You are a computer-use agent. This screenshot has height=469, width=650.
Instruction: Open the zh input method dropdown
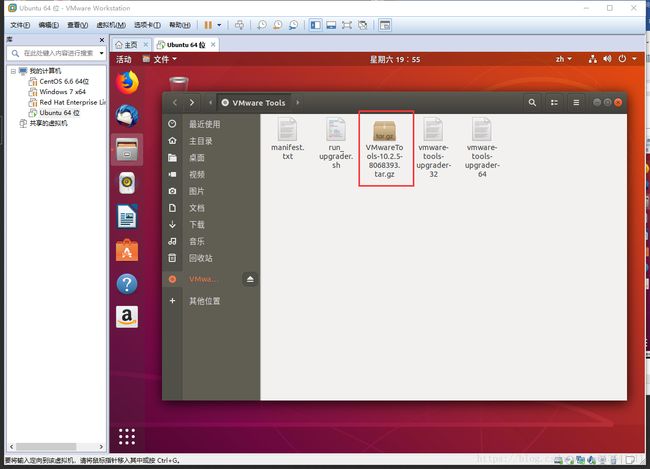click(563, 59)
